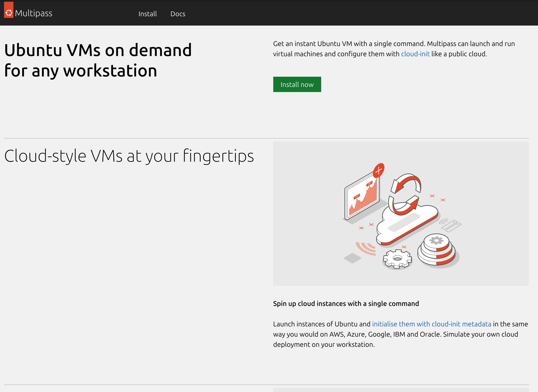Click the red signal arcs graphic
The width and height of the screenshot is (538, 392).
pyautogui.click(x=367, y=248)
